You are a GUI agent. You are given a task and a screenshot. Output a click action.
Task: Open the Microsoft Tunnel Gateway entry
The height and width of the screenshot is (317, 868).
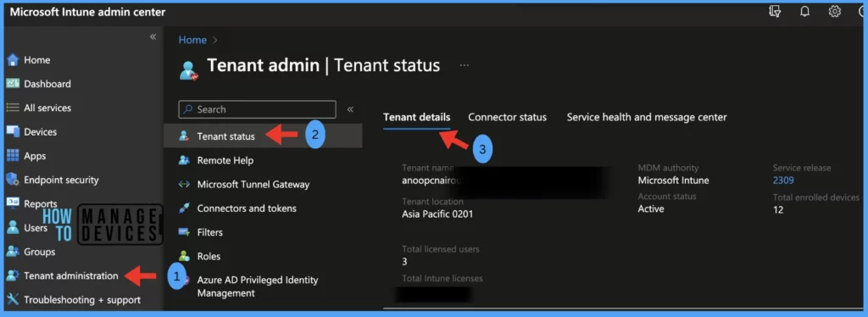pyautogui.click(x=253, y=185)
